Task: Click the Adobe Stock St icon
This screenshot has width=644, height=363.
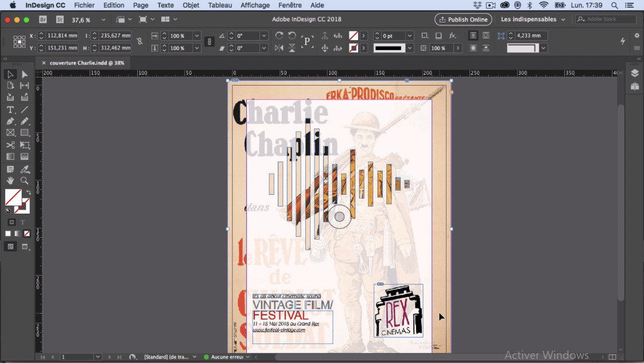Action: click(x=60, y=20)
